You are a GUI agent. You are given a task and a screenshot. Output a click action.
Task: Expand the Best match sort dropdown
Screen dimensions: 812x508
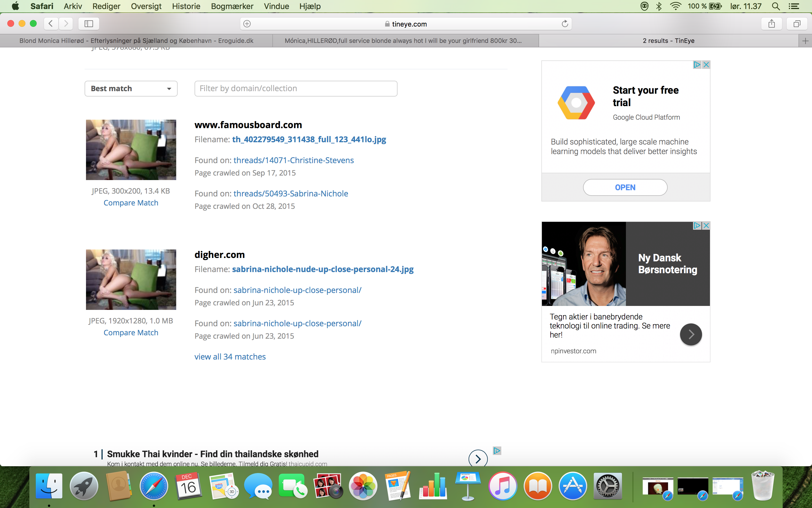pos(131,89)
